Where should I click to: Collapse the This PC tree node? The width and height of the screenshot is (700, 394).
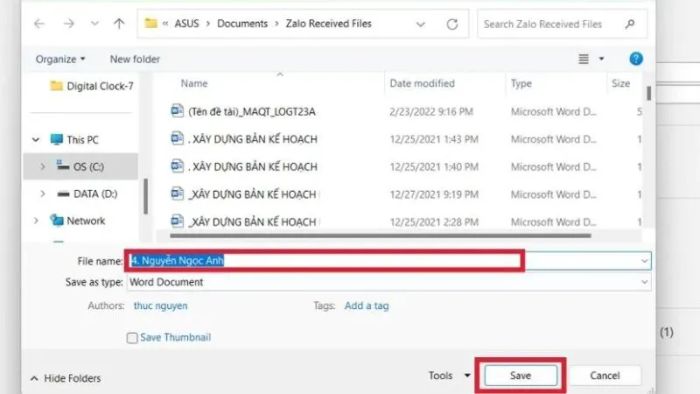[x=36, y=140]
